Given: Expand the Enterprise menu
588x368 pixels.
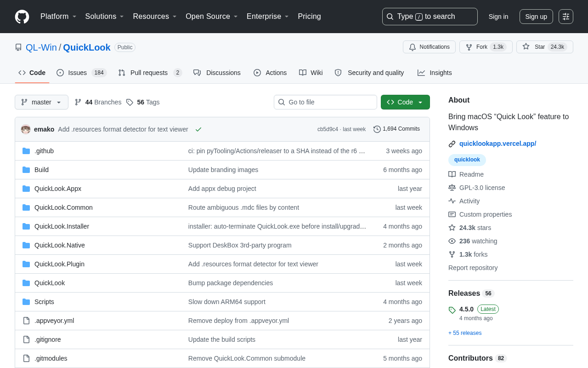Looking at the screenshot, I should tap(268, 17).
